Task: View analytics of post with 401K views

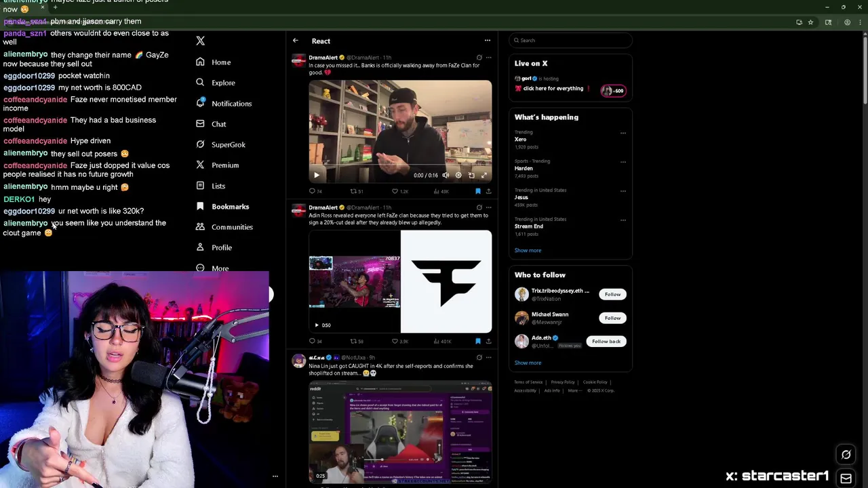Action: point(442,341)
